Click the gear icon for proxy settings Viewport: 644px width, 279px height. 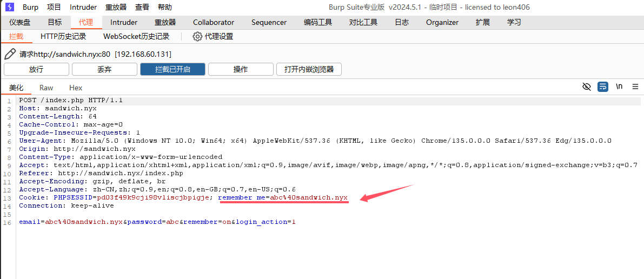pyautogui.click(x=197, y=36)
